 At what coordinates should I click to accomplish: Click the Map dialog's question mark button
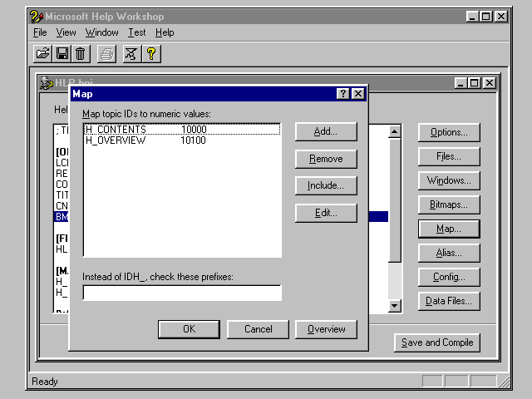coord(343,94)
